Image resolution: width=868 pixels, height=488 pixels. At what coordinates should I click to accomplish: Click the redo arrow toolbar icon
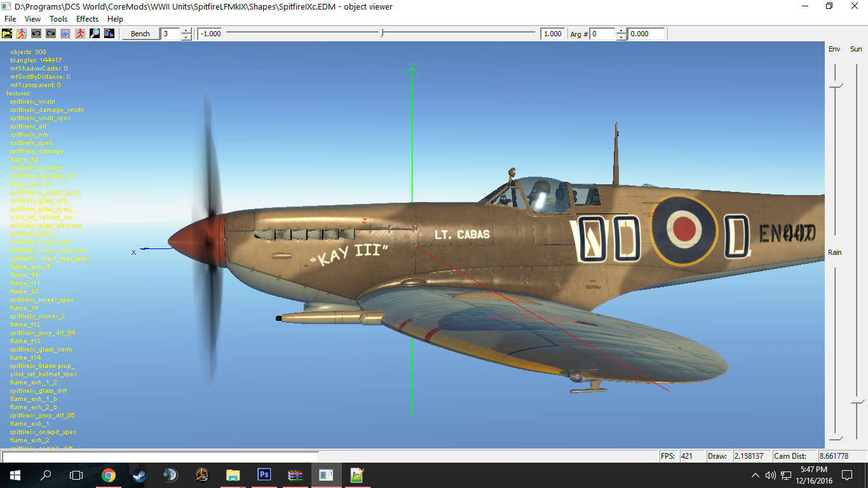pyautogui.click(x=51, y=34)
